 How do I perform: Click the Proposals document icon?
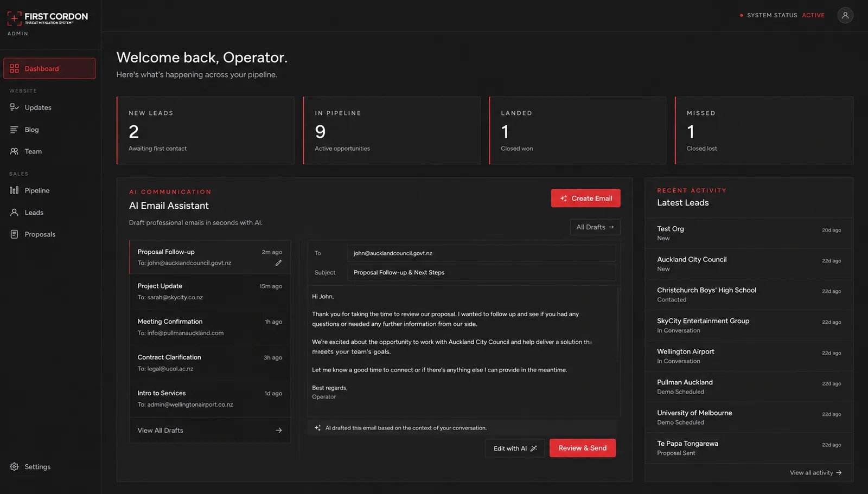[x=14, y=234]
